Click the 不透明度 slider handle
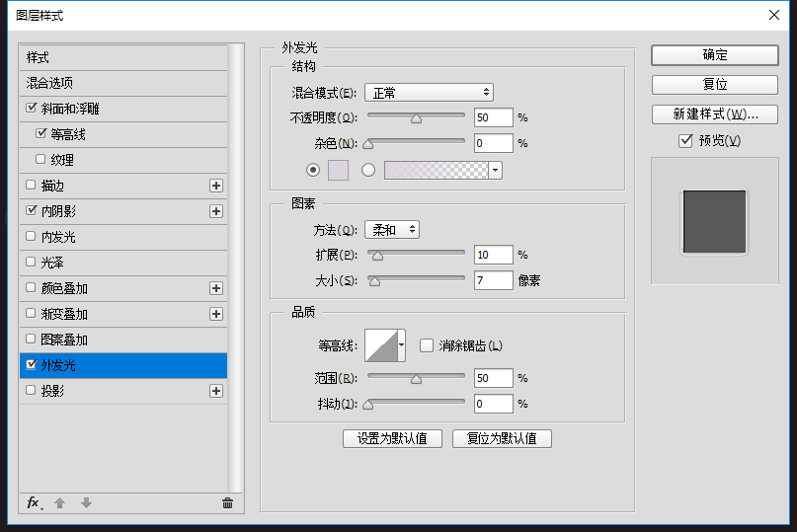 (x=417, y=118)
